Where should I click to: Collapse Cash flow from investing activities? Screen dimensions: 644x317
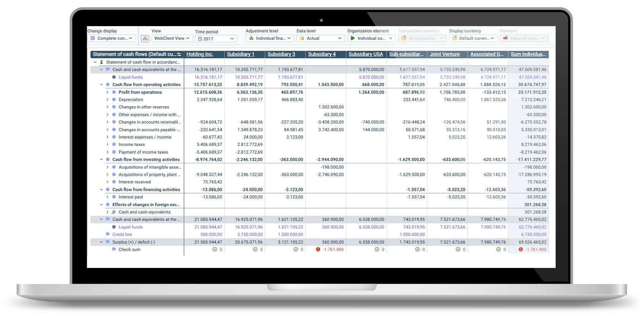(101, 159)
